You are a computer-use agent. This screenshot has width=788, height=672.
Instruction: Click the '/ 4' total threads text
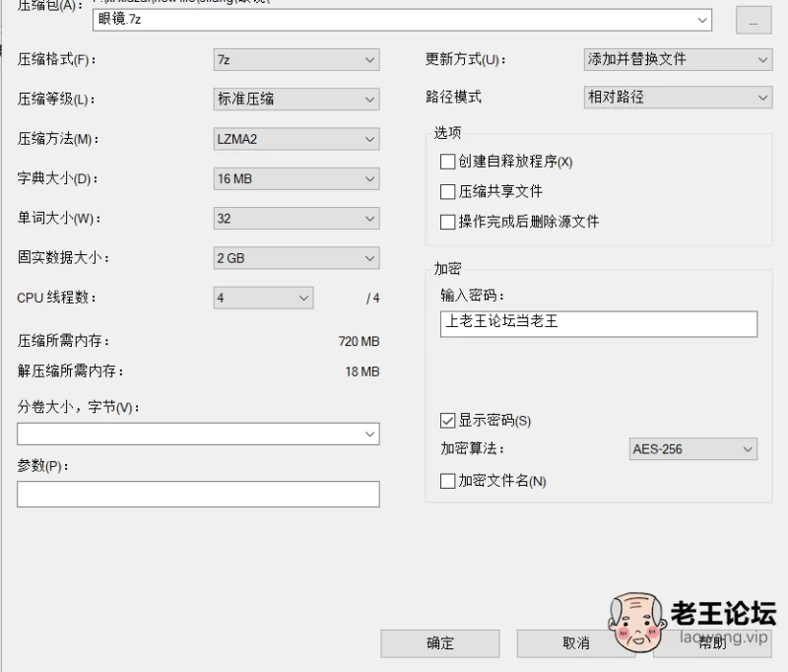(373, 298)
